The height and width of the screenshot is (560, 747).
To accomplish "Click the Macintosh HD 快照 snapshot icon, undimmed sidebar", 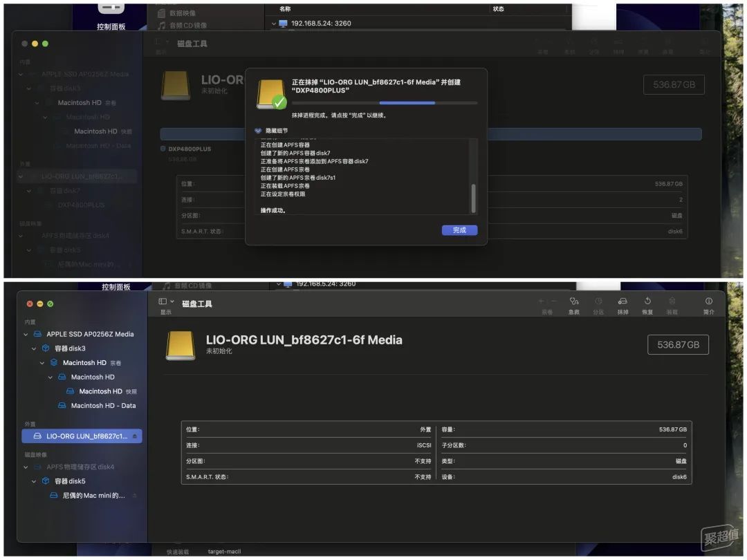I will [70, 391].
